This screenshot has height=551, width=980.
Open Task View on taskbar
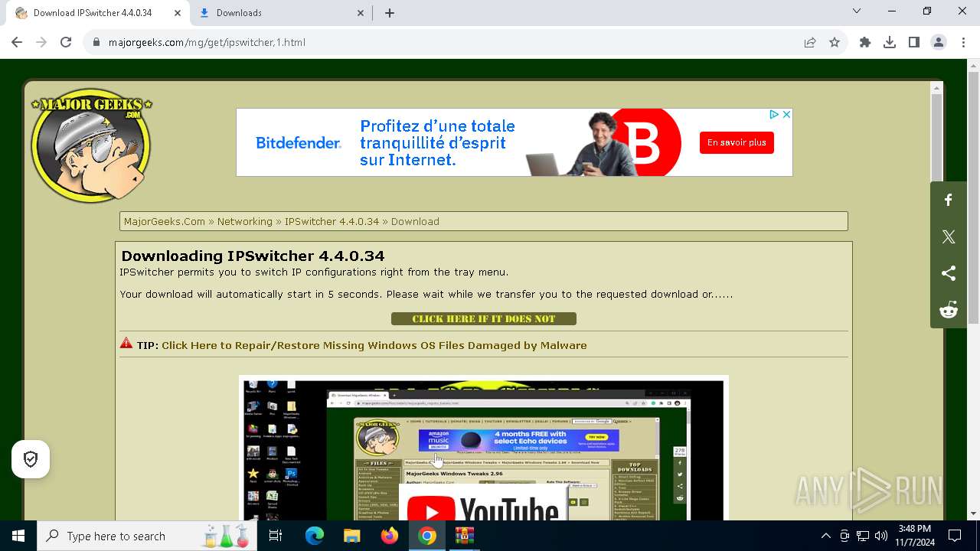276,536
